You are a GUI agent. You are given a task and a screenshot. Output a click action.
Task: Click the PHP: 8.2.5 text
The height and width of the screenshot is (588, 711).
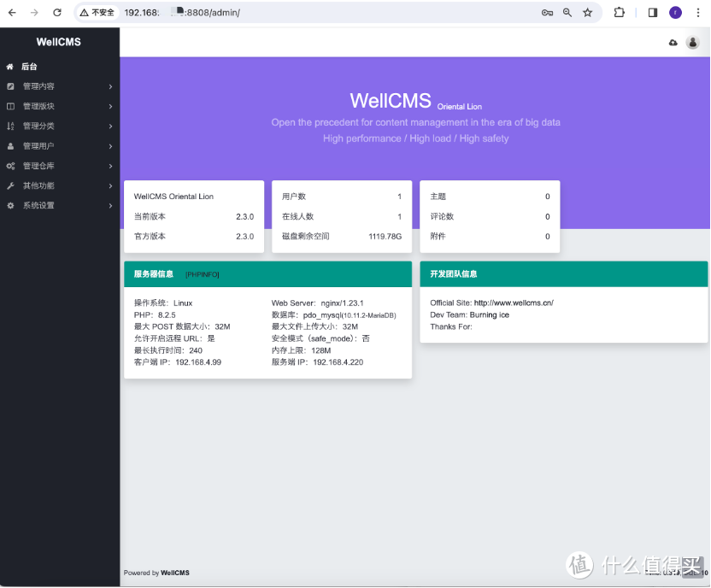tap(155, 315)
